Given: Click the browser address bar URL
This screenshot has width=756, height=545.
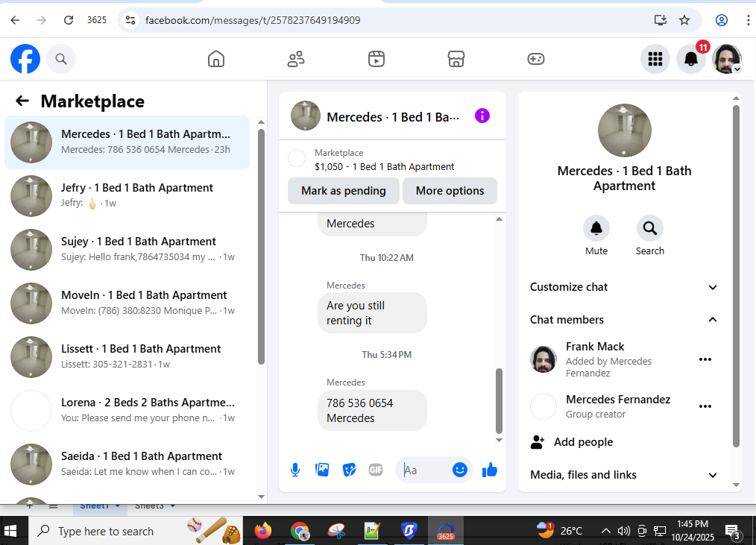Looking at the screenshot, I should (253, 20).
